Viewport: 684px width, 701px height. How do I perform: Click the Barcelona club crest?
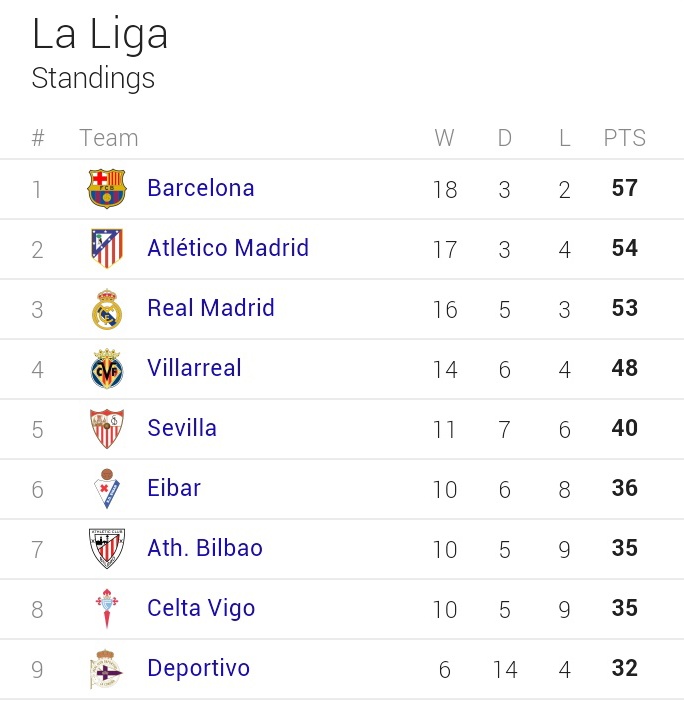pos(107,188)
